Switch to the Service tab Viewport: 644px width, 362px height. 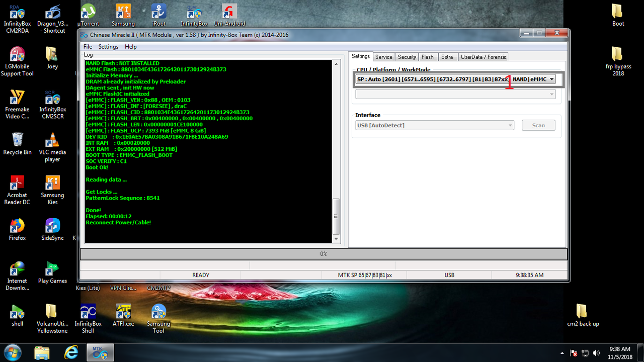pos(384,57)
